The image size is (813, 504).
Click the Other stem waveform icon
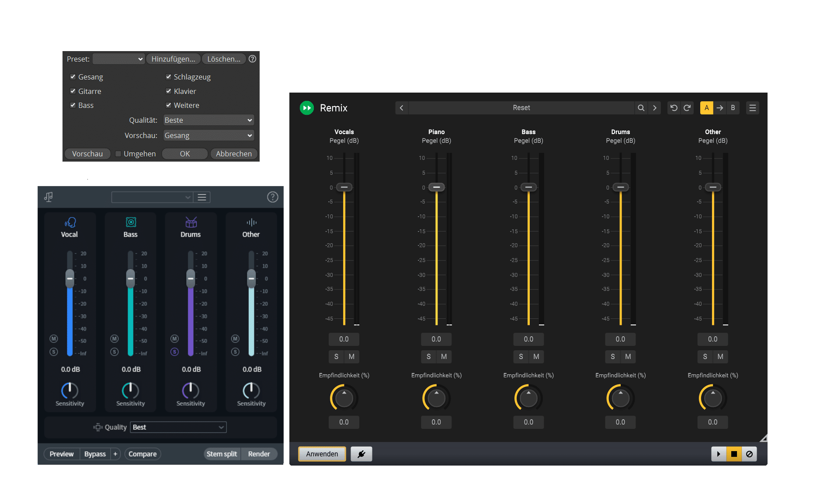click(x=251, y=222)
